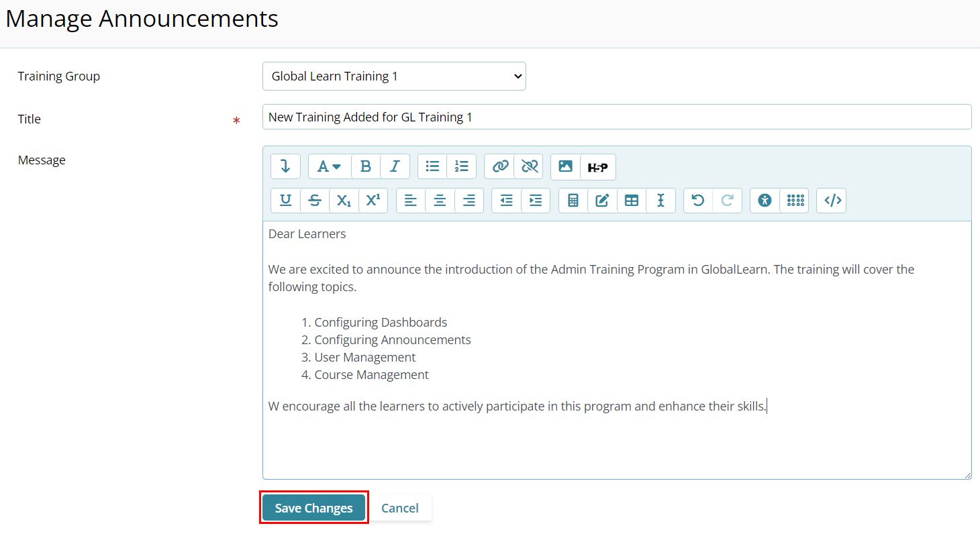The image size is (980, 536).
Task: Open the HTML source code view
Action: pyautogui.click(x=832, y=201)
